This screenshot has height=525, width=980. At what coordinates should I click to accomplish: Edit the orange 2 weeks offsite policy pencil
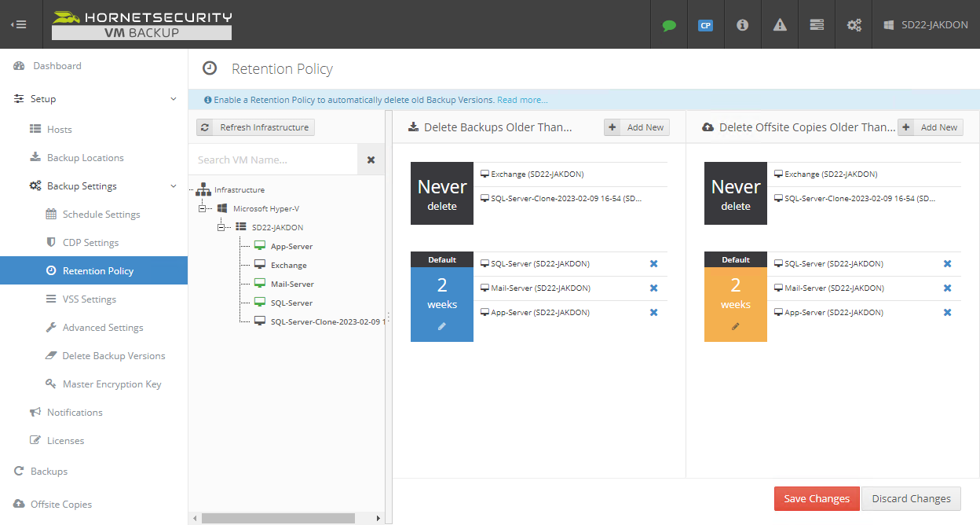[736, 326]
